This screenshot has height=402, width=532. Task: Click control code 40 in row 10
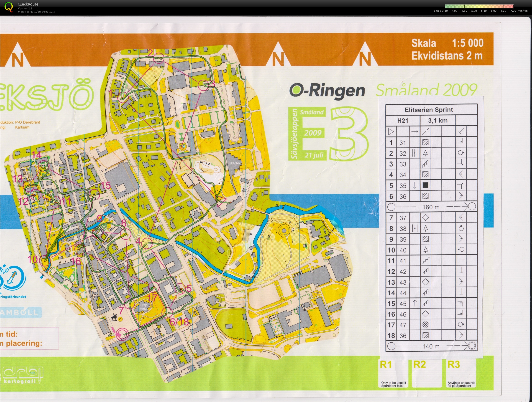(403, 250)
